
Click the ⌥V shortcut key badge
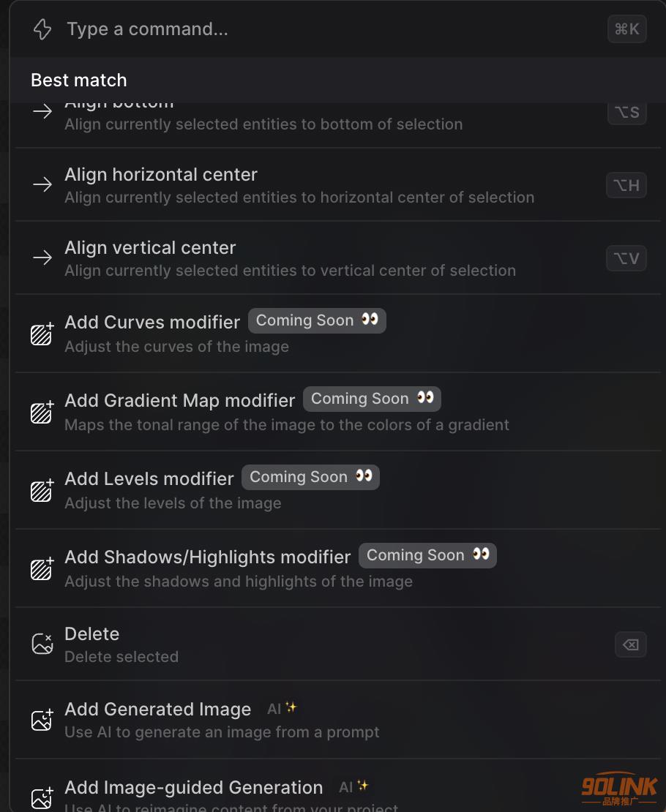pyautogui.click(x=626, y=258)
